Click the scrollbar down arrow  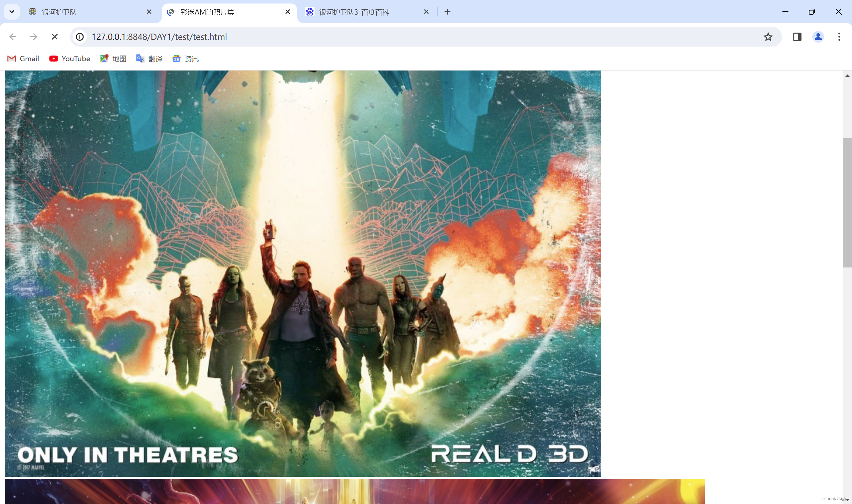pos(848,500)
